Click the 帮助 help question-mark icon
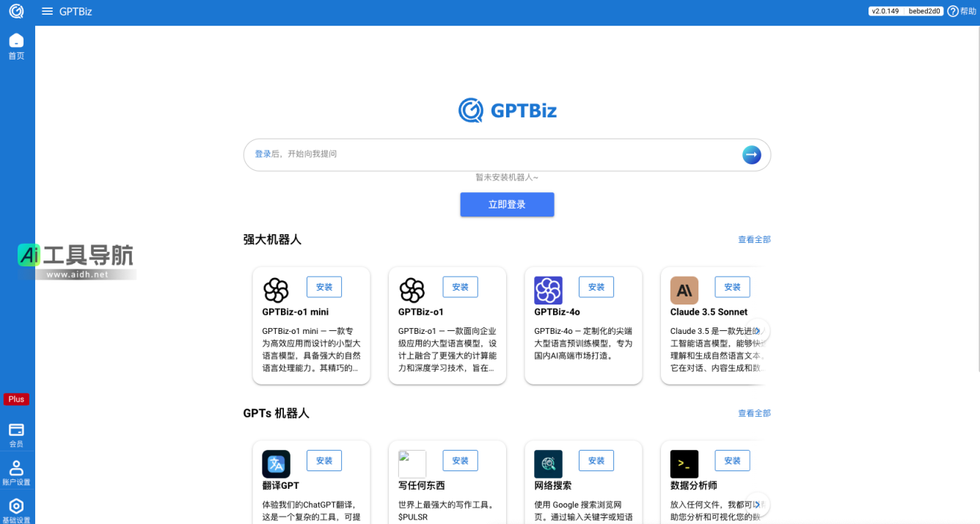 point(953,11)
